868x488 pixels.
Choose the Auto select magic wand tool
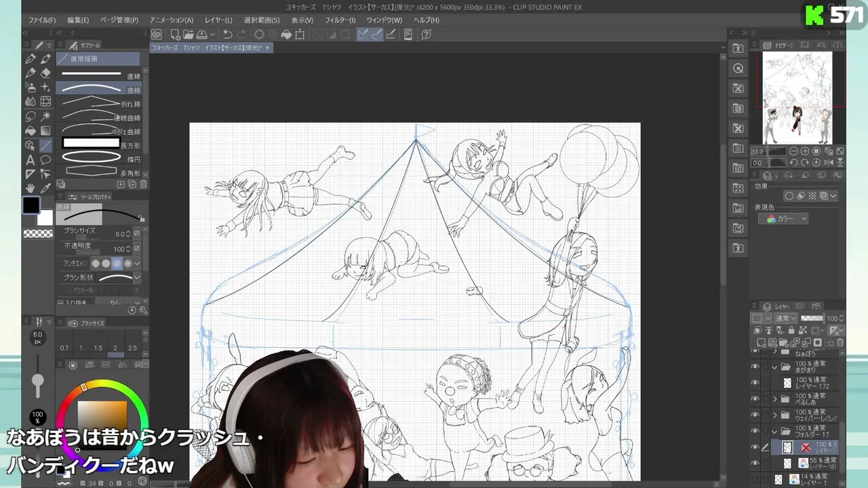click(x=45, y=116)
